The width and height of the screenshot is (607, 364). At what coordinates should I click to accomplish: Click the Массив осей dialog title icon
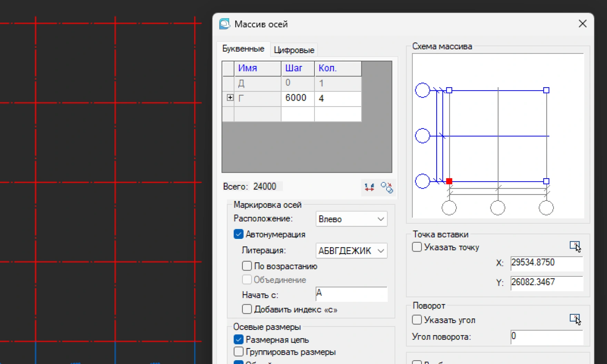pyautogui.click(x=225, y=24)
